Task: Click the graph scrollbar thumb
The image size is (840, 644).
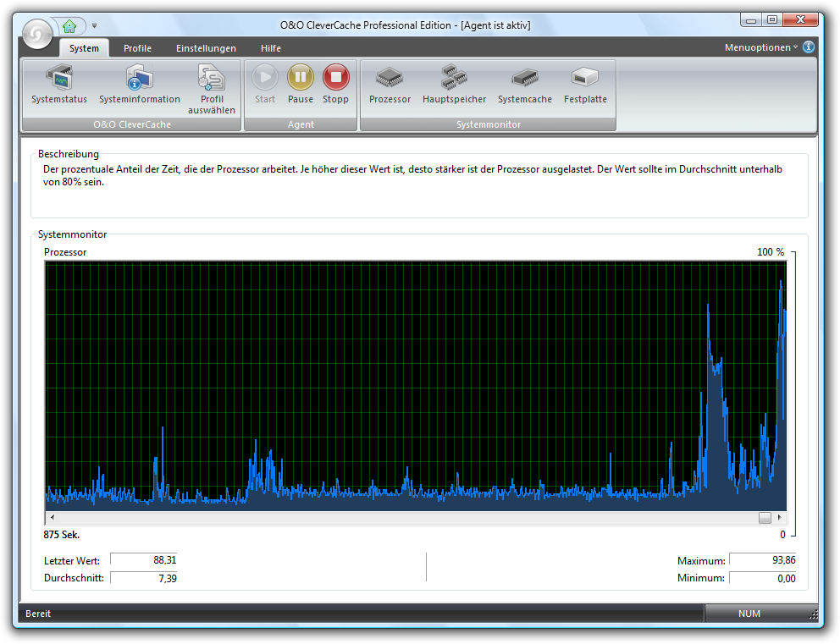Action: point(765,518)
